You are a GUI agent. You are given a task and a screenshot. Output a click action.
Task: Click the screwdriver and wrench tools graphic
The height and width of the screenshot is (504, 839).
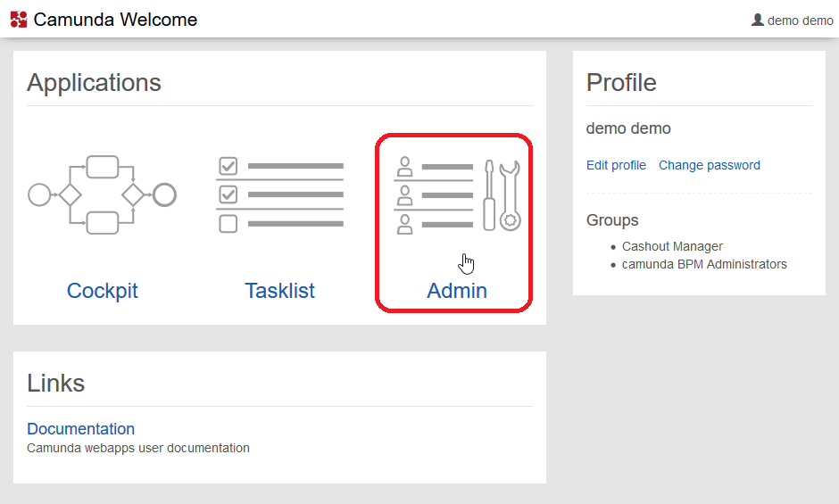click(501, 195)
